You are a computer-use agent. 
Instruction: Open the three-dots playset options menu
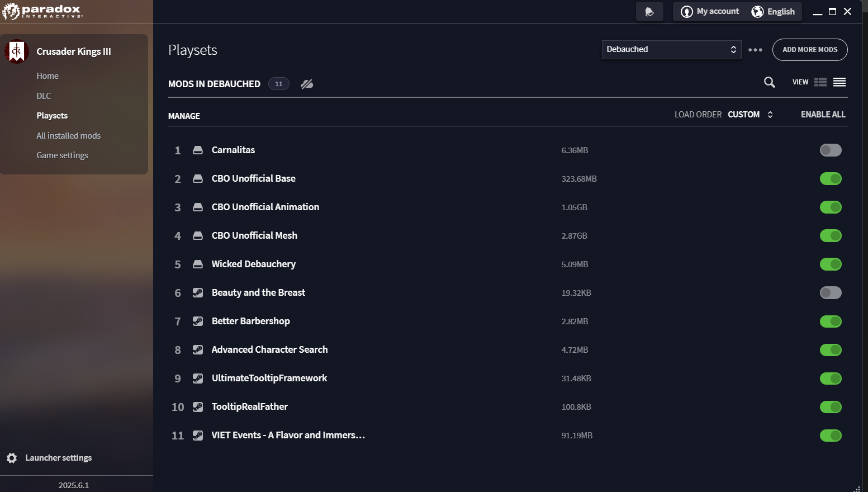pyautogui.click(x=755, y=50)
